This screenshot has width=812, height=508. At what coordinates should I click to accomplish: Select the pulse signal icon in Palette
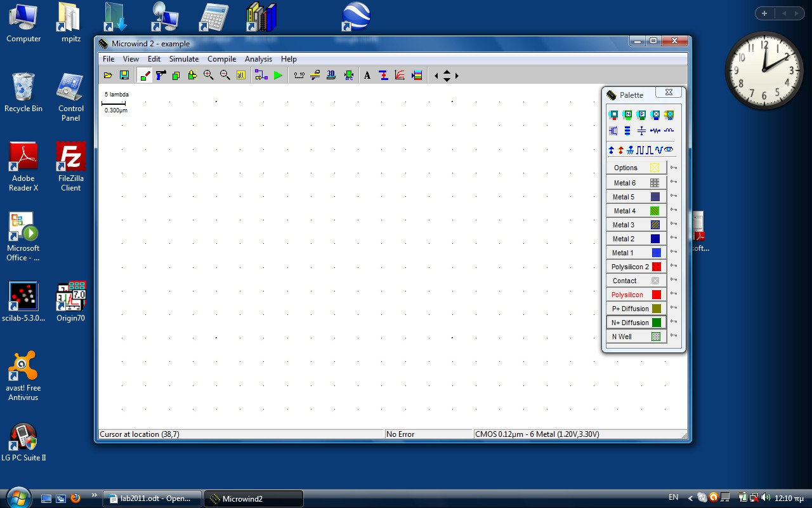point(650,150)
